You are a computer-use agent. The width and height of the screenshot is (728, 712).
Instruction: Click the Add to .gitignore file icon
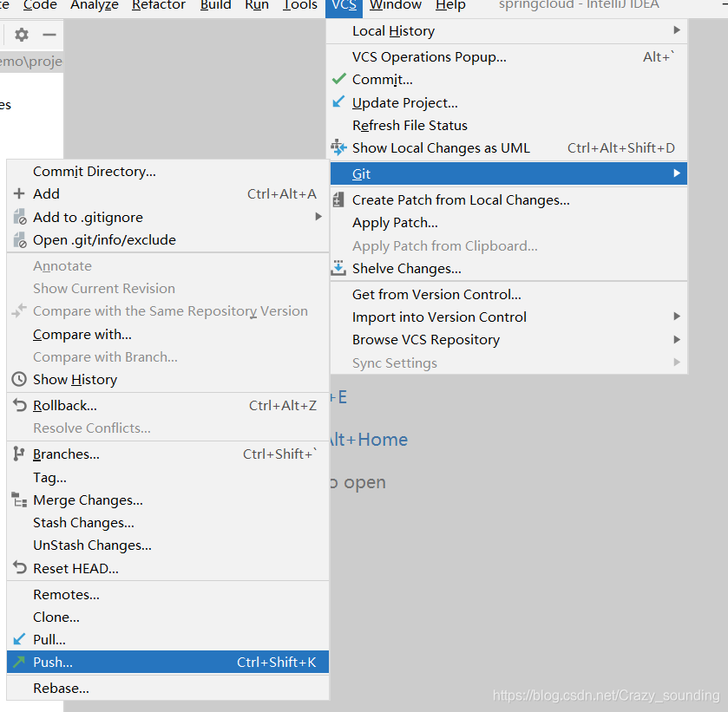coord(20,217)
